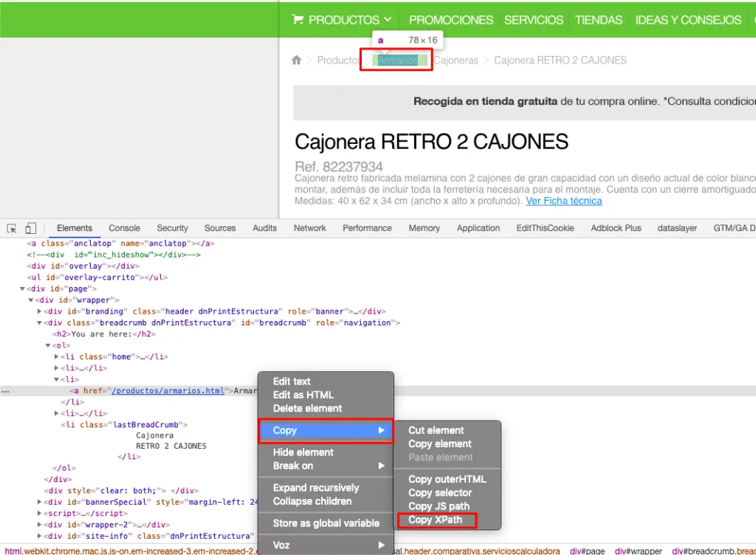The image size is (756, 555).
Task: Open the Audits tab
Action: 265,228
